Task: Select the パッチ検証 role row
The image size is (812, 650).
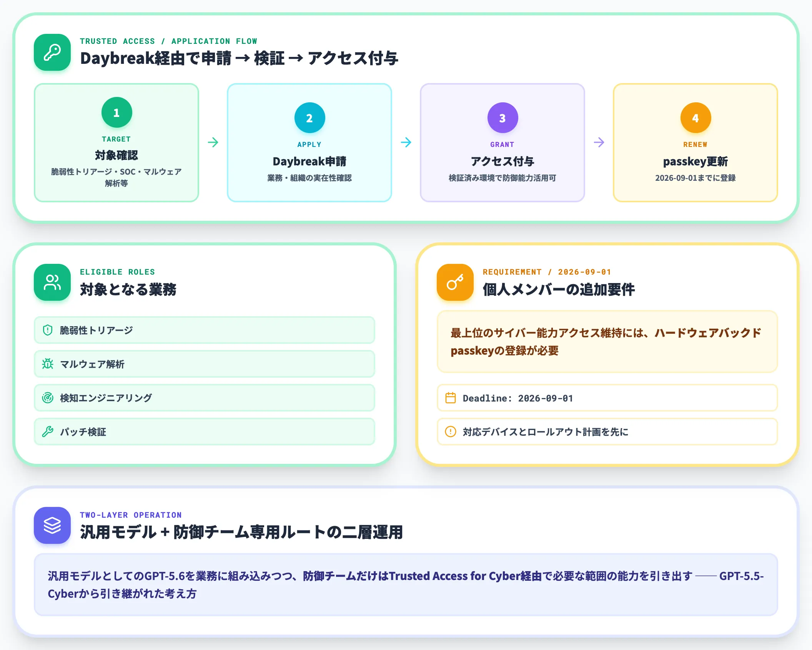Action: tap(205, 432)
